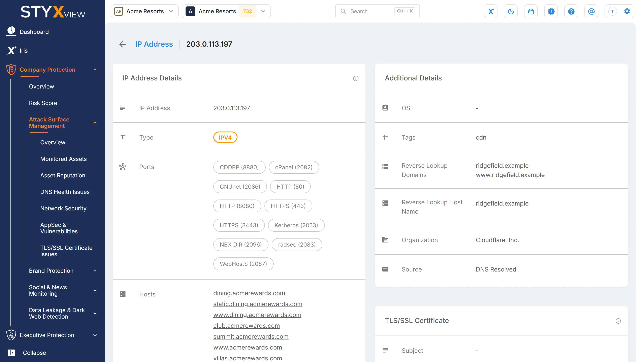Click the StyxView logo

[x=53, y=12]
